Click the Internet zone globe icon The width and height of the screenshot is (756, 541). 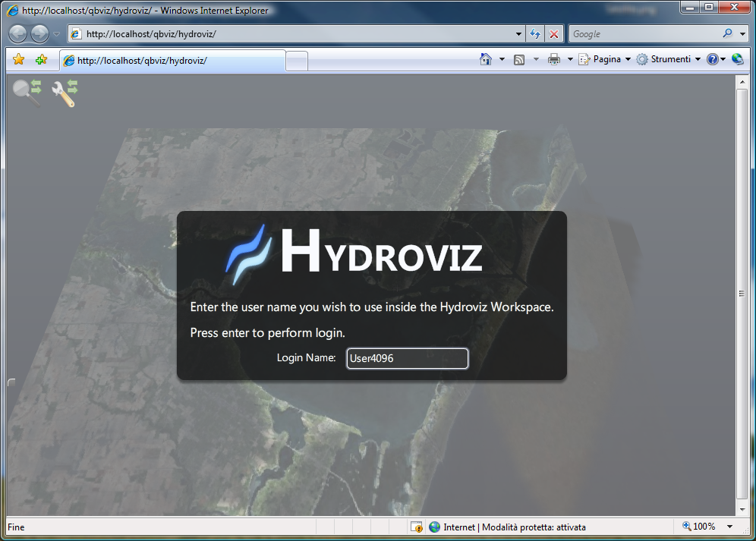coord(434,527)
